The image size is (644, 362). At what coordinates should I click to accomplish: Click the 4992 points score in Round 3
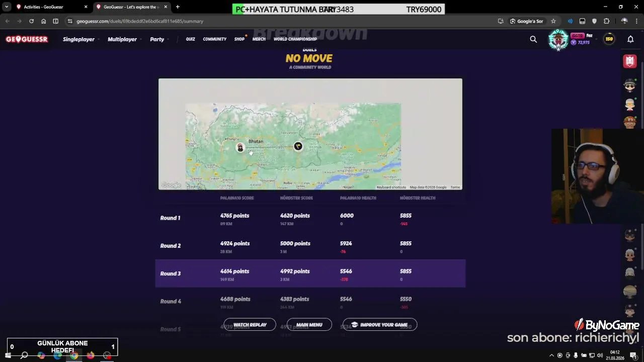pyautogui.click(x=295, y=271)
